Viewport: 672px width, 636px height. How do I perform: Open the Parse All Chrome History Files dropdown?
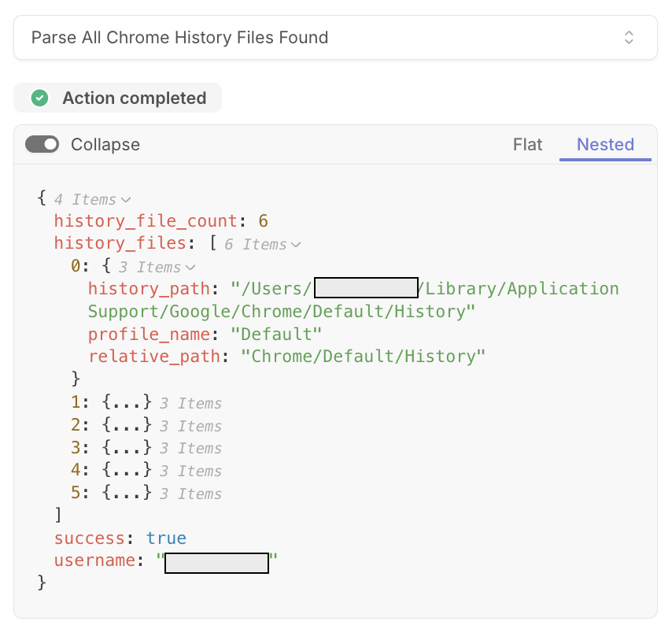pos(335,37)
